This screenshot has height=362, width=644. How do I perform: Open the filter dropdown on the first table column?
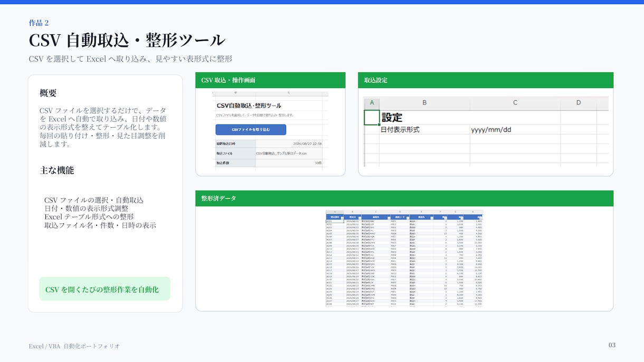(342, 218)
